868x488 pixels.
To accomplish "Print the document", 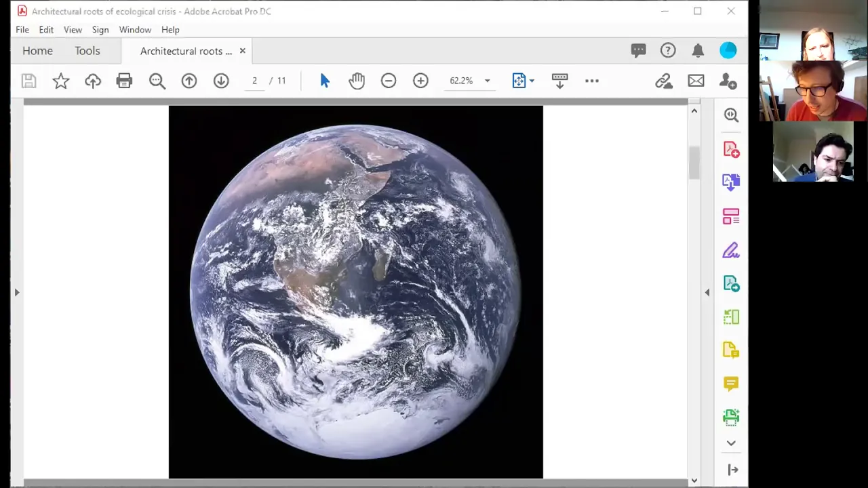I will click(124, 81).
